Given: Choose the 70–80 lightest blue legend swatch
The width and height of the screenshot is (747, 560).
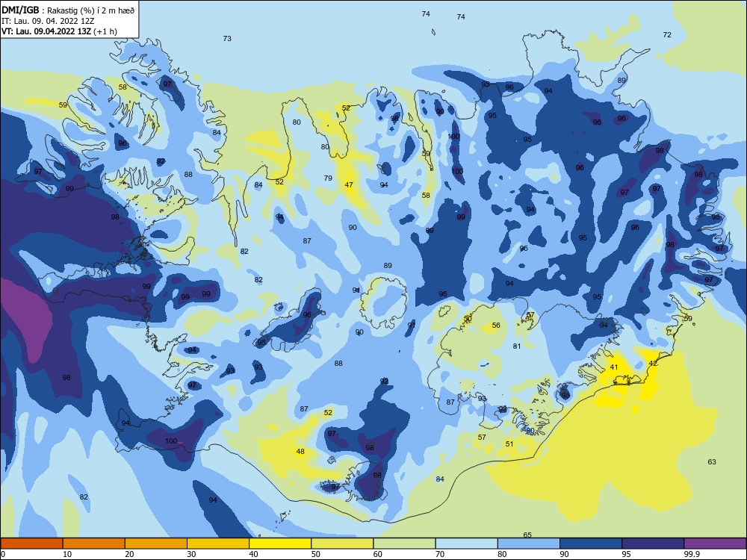Looking at the screenshot, I should (466, 544).
